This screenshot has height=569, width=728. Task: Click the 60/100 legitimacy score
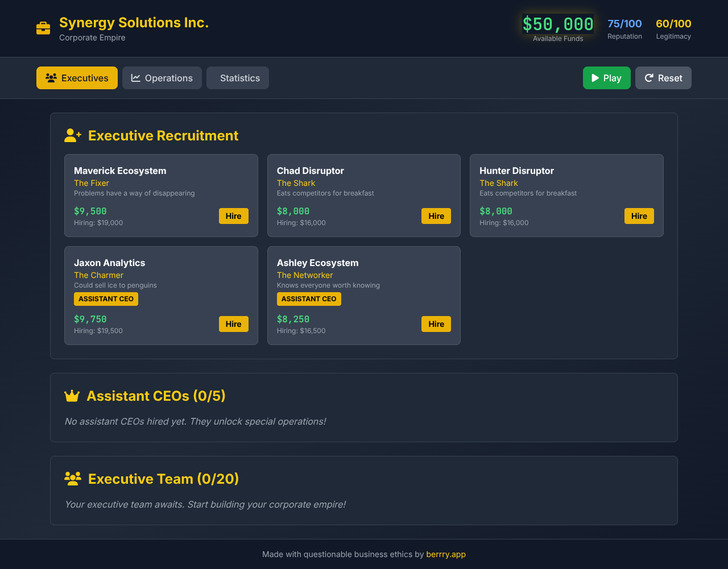coord(673,24)
